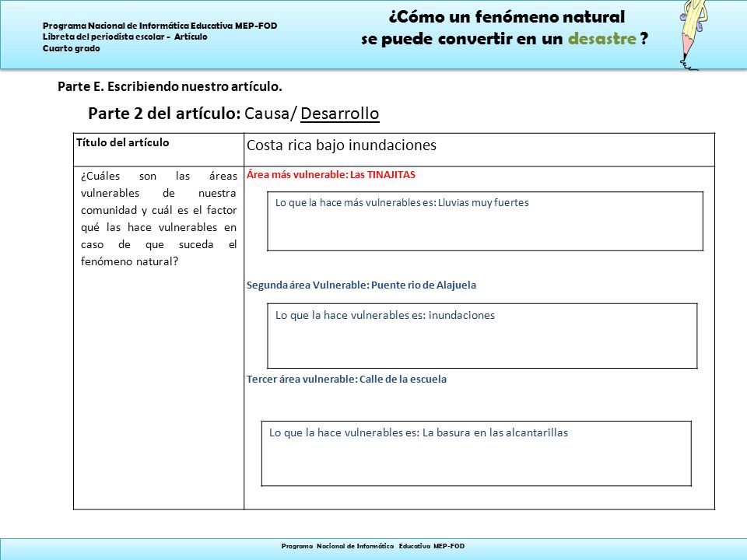Click '¿Cómo un fenómeno natural' header title
The image size is (747, 560).
coord(507,17)
